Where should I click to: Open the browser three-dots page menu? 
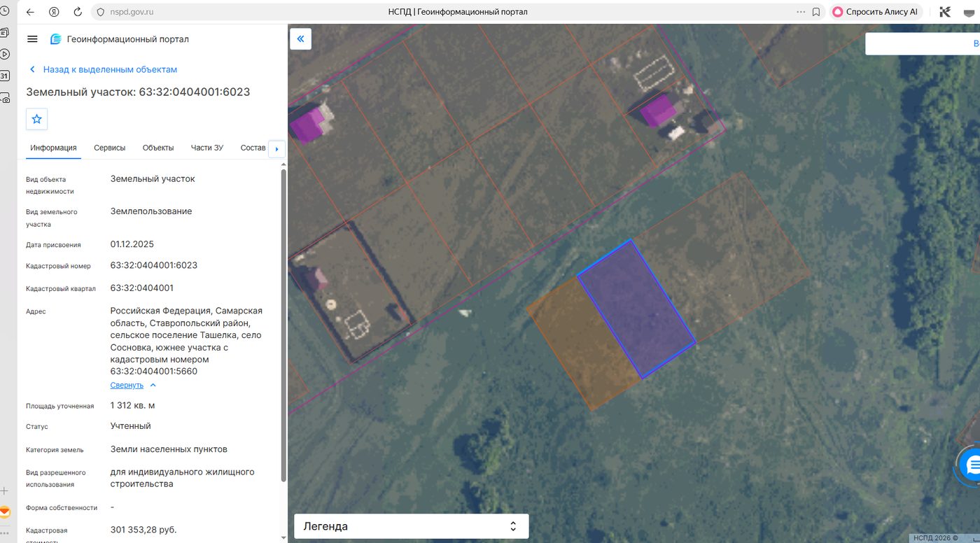point(801,12)
